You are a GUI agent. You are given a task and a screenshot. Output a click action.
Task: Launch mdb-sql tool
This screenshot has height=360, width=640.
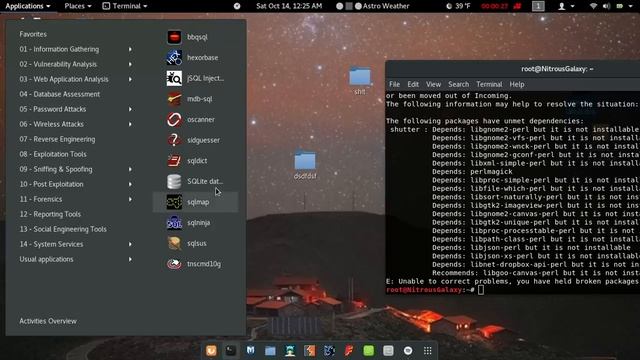[195, 99]
